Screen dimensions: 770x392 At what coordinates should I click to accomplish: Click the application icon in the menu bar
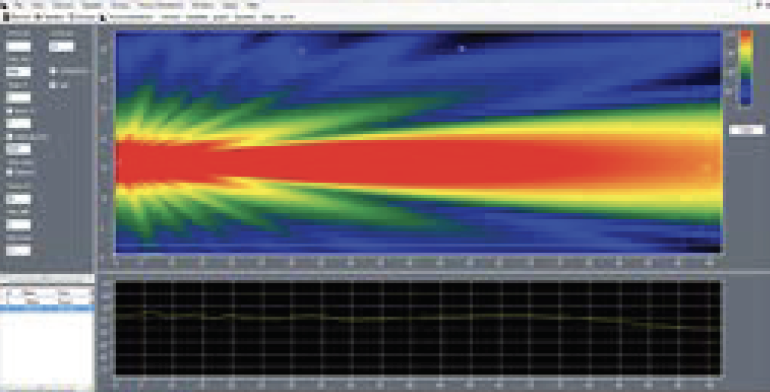click(5, 6)
